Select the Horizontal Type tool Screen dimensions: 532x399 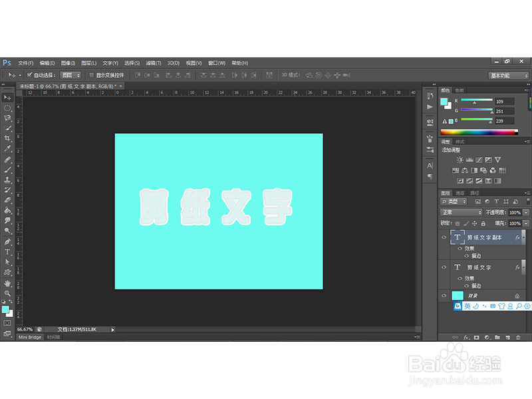[7, 252]
